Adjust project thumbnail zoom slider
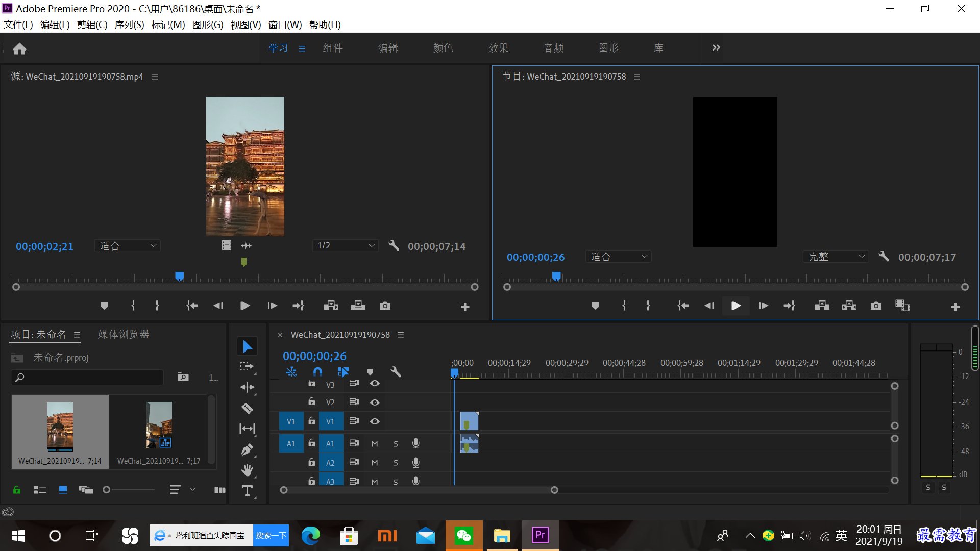Screen dimensions: 980x551 [129, 490]
